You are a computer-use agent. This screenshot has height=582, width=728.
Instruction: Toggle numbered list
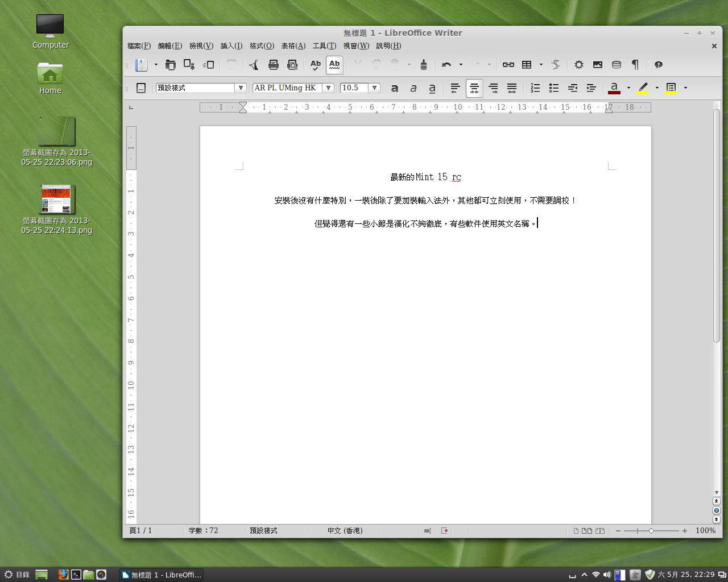point(535,88)
